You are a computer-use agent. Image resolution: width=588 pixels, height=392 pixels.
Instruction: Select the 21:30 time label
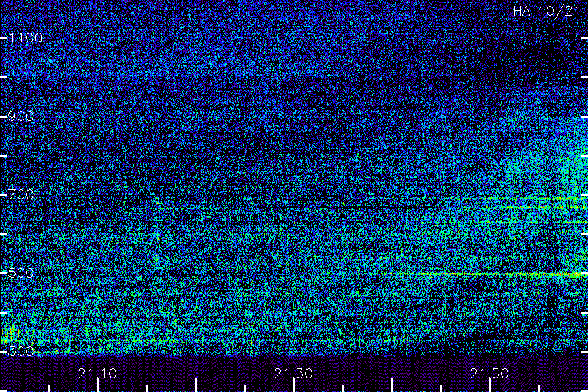(x=293, y=373)
